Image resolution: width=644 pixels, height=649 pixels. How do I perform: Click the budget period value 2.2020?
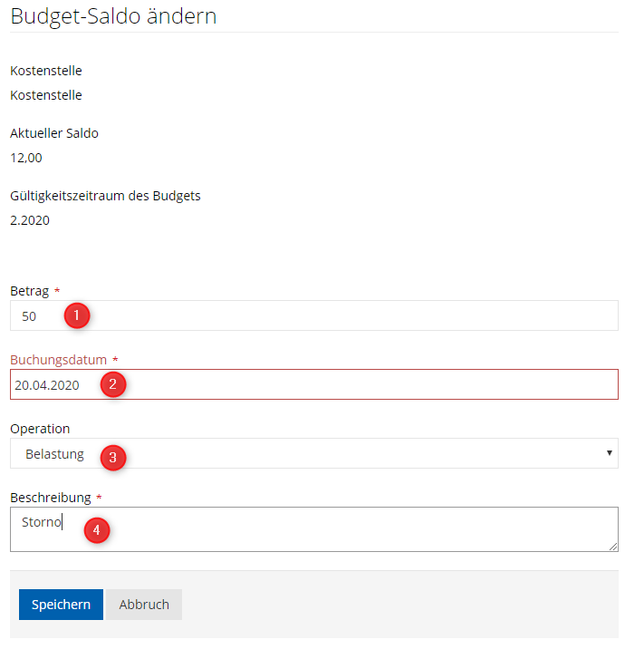pyautogui.click(x=30, y=220)
